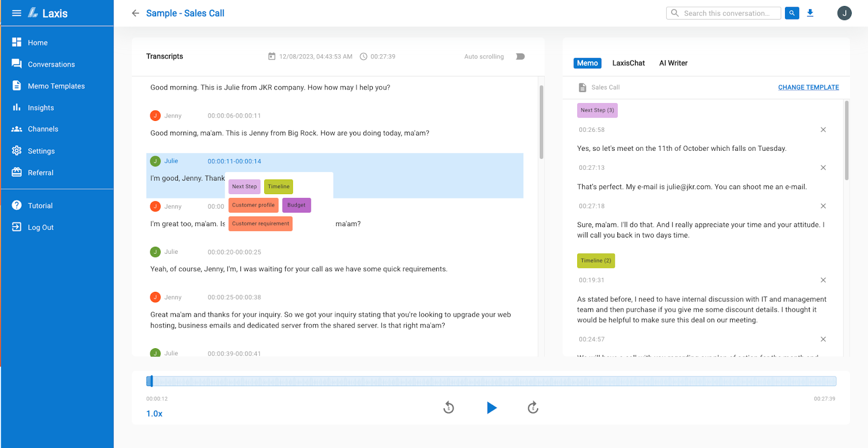868x448 pixels.
Task: Remove the 00:26:58 memo entry
Action: [823, 130]
